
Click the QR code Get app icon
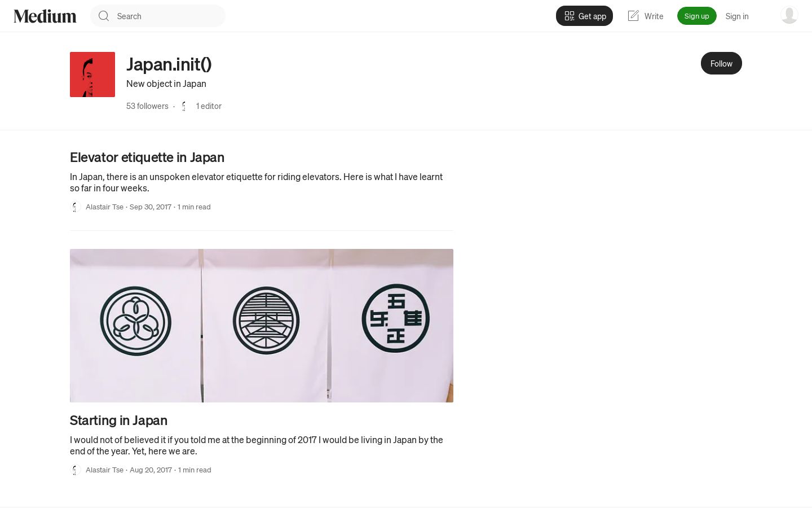coord(570,16)
